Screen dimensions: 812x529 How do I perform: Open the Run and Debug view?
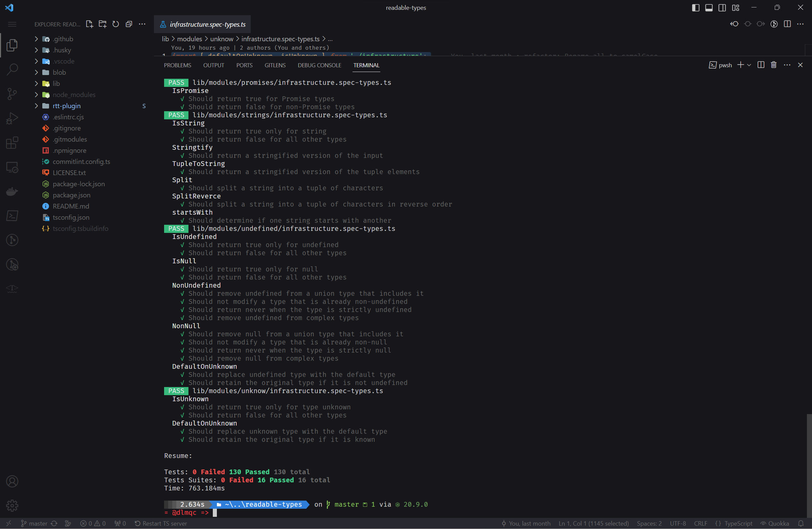[12, 118]
